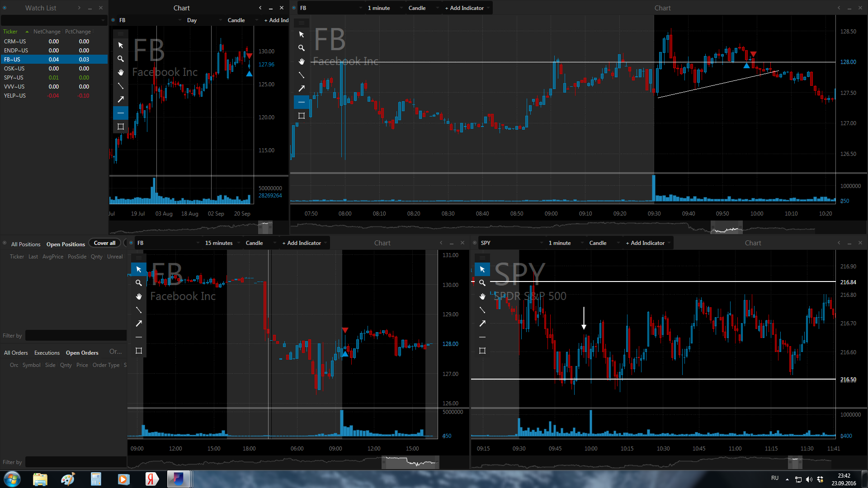Open watch list selector dropdown
Screen dimensions: 868x488
(x=53, y=20)
